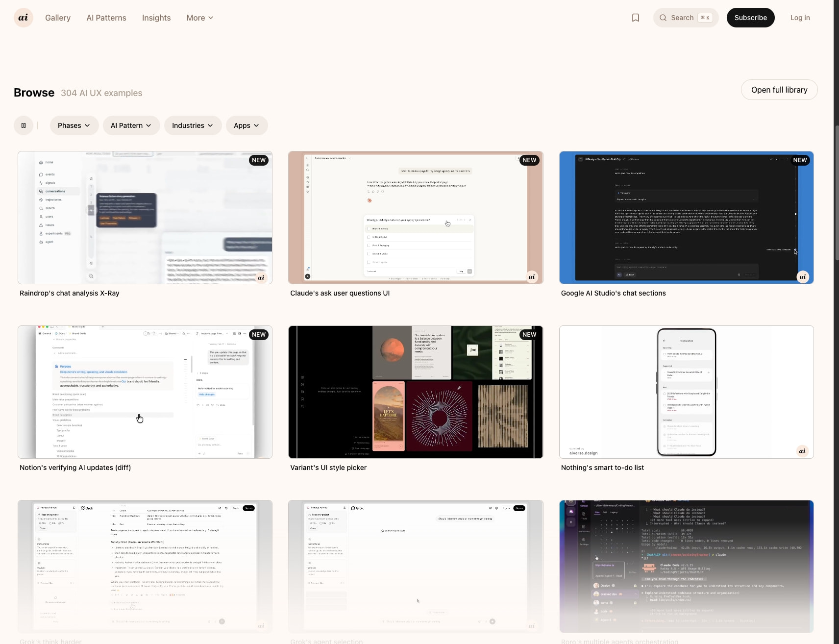Click the NEW badge on Raindrop's card
Screen dimensions: 839x644
coord(259,160)
